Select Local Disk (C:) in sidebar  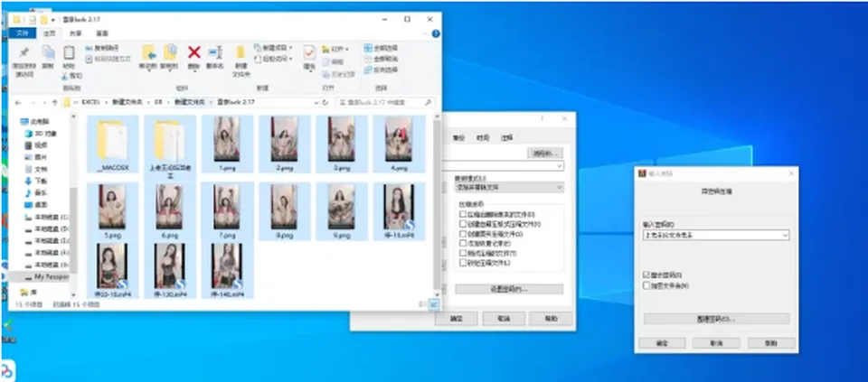[47, 217]
